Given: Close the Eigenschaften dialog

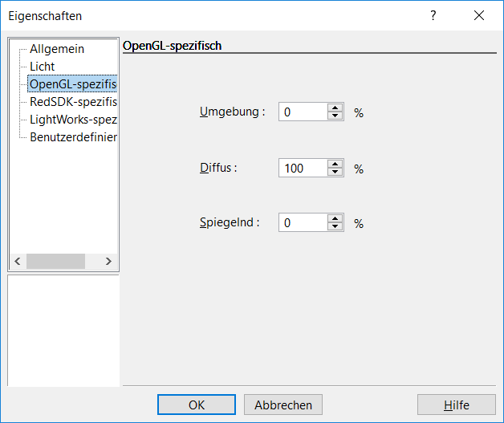Looking at the screenshot, I should pos(479,15).
